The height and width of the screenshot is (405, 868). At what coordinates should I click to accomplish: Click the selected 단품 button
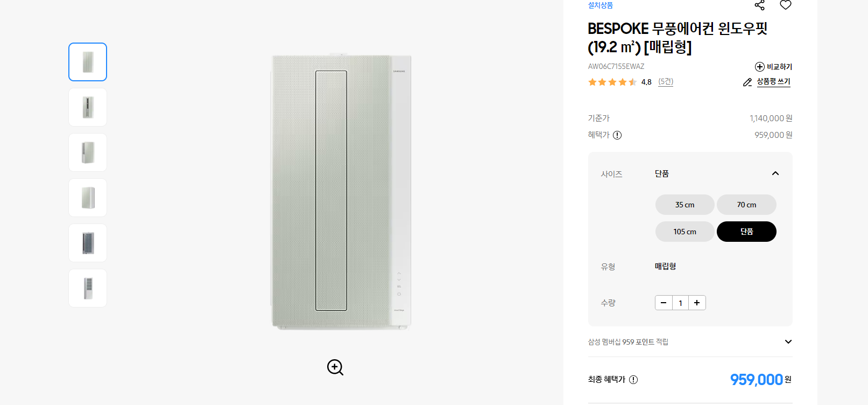point(746,231)
